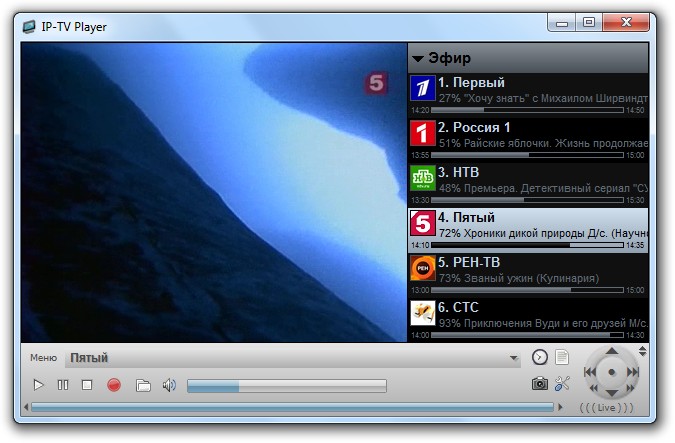
Task: Jump to previous with the skip-back wheel button
Action: pyautogui.click(x=590, y=372)
